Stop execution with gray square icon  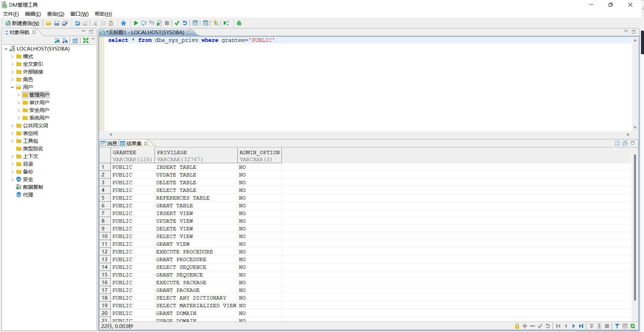coord(167,23)
